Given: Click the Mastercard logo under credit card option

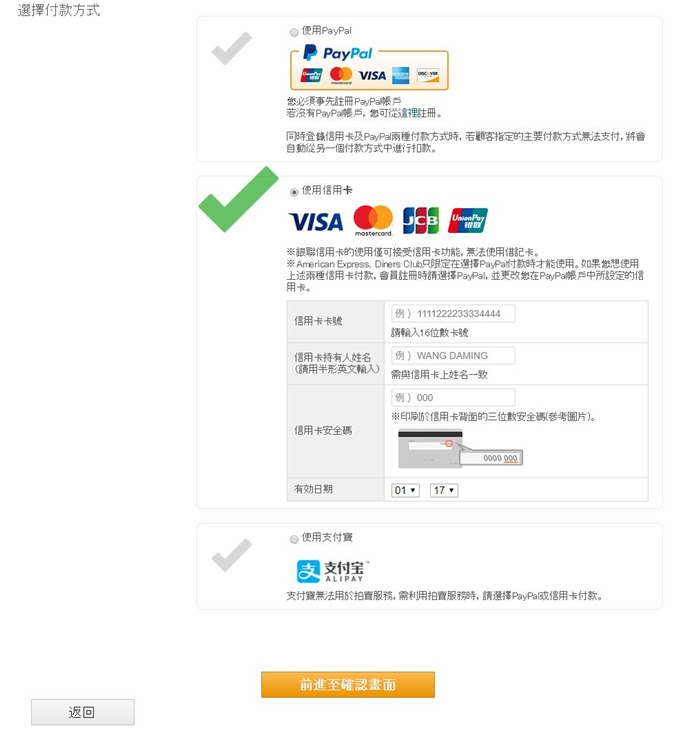Looking at the screenshot, I should 373,221.
